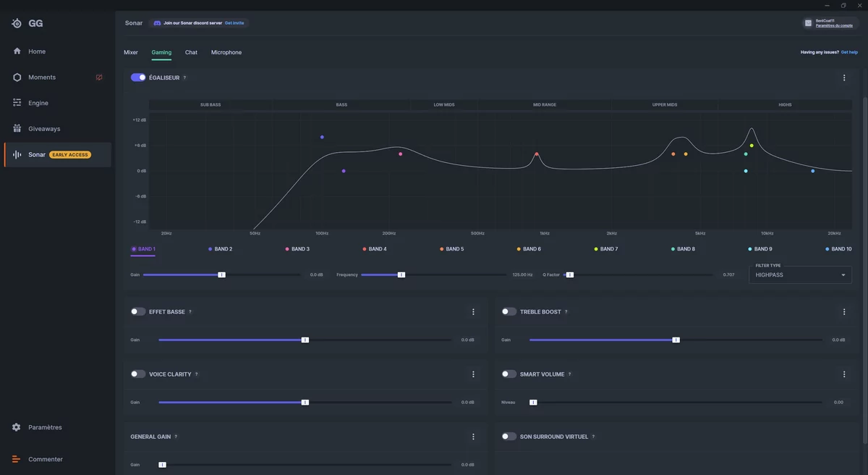Turn on TREBLE BOOST
868x475 pixels.
tap(509, 312)
